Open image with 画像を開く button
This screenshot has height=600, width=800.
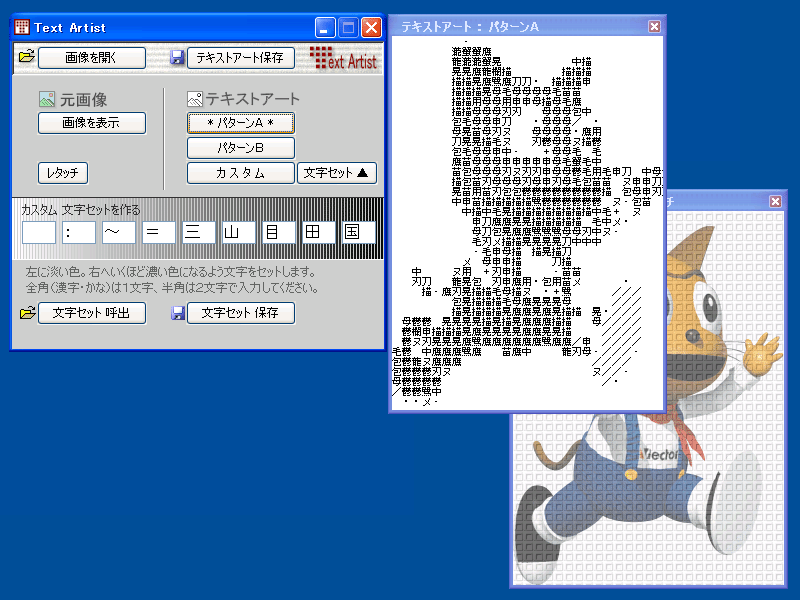click(x=92, y=58)
